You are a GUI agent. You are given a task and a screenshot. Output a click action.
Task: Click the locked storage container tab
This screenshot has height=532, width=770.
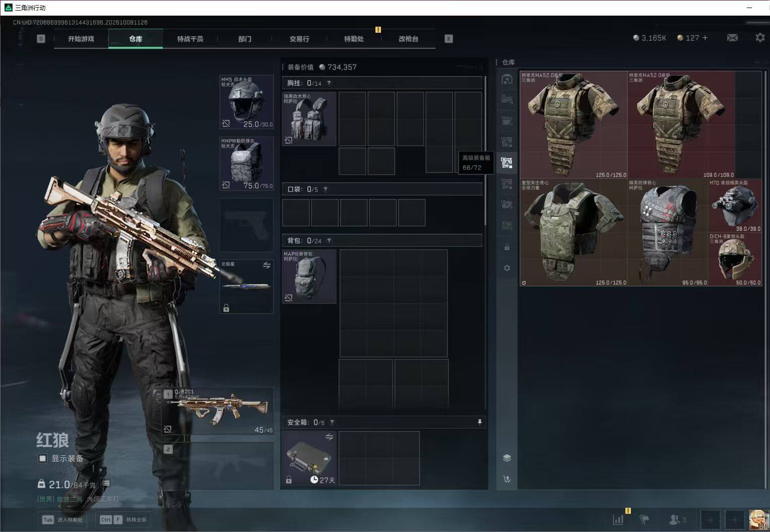[x=507, y=247]
